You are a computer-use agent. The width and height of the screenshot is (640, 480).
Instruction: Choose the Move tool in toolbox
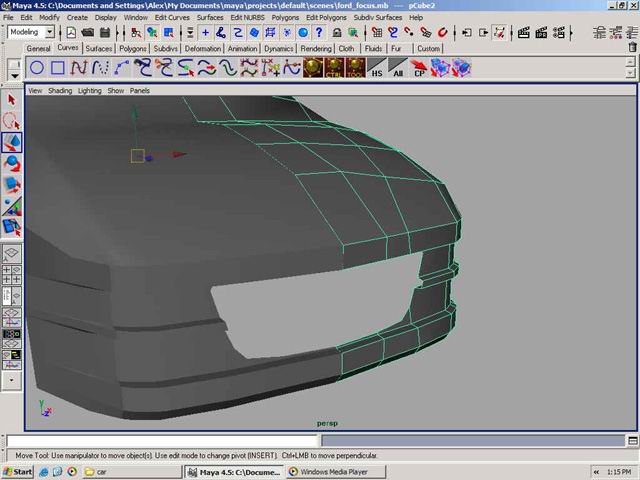(12, 143)
